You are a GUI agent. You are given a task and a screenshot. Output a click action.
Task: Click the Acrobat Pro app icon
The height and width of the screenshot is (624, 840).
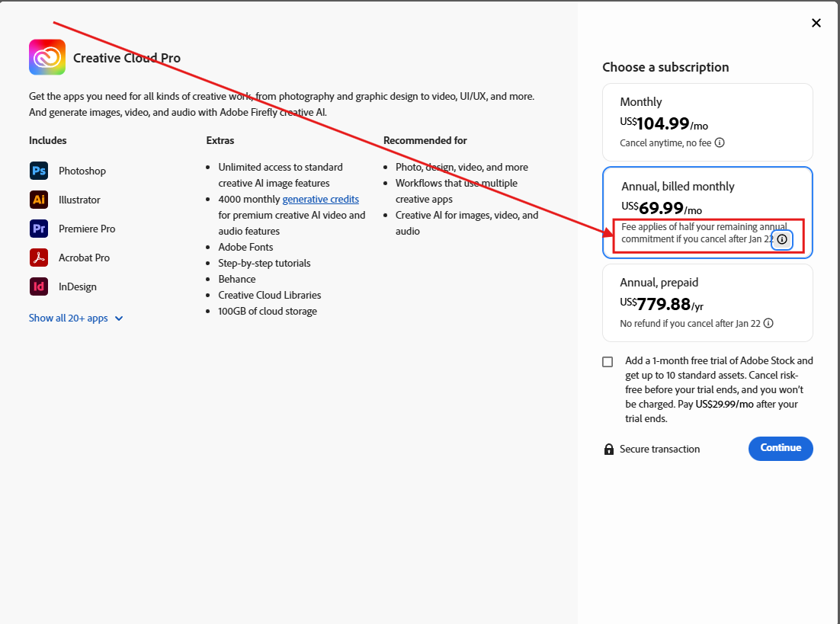coord(39,258)
